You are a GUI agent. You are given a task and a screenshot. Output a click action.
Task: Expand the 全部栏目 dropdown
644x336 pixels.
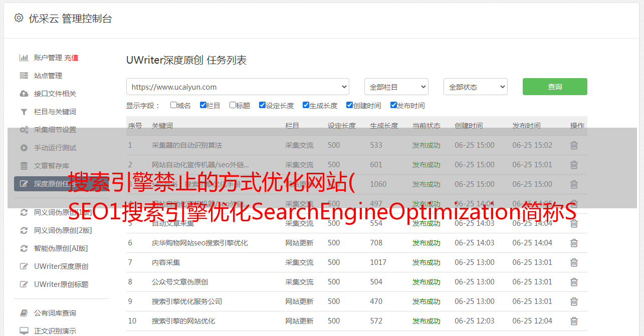396,87
